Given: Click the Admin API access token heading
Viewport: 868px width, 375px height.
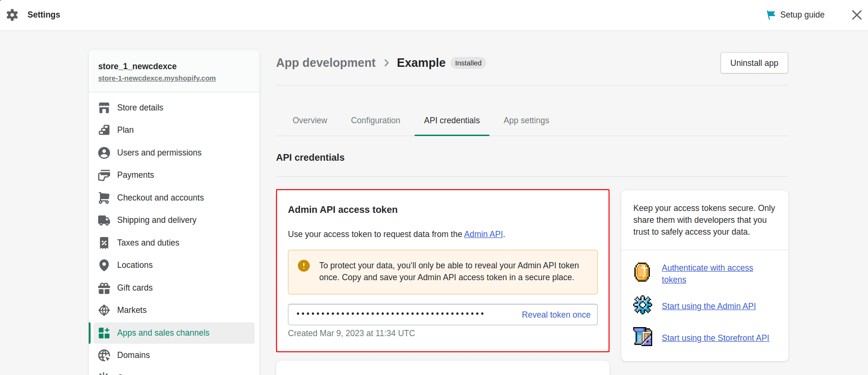Looking at the screenshot, I should click(343, 210).
